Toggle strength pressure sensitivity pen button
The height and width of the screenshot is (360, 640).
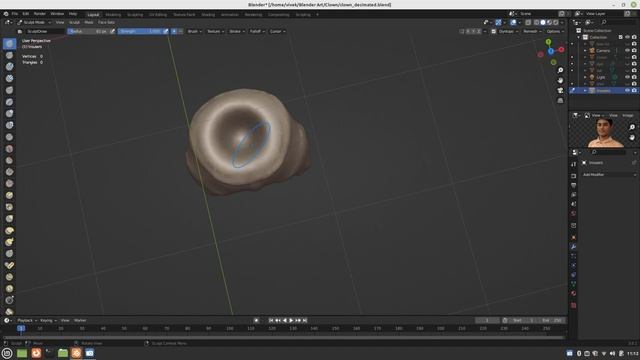point(166,31)
